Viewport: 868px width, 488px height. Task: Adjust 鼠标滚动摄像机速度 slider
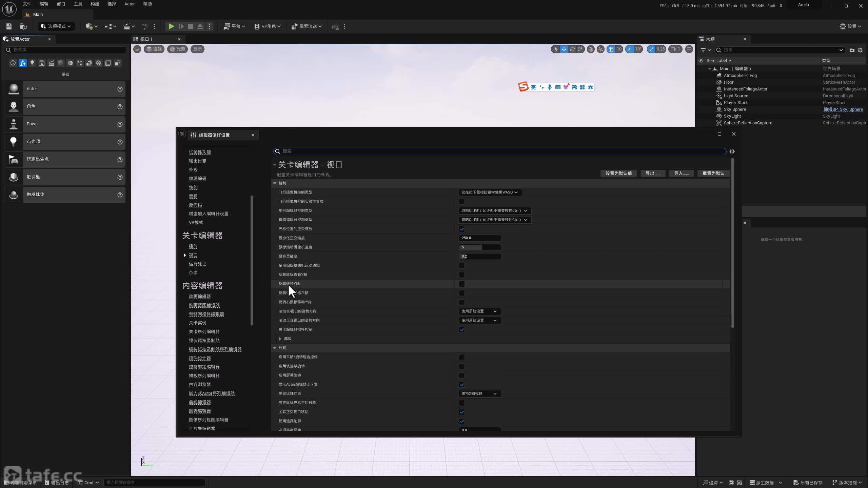(480, 247)
